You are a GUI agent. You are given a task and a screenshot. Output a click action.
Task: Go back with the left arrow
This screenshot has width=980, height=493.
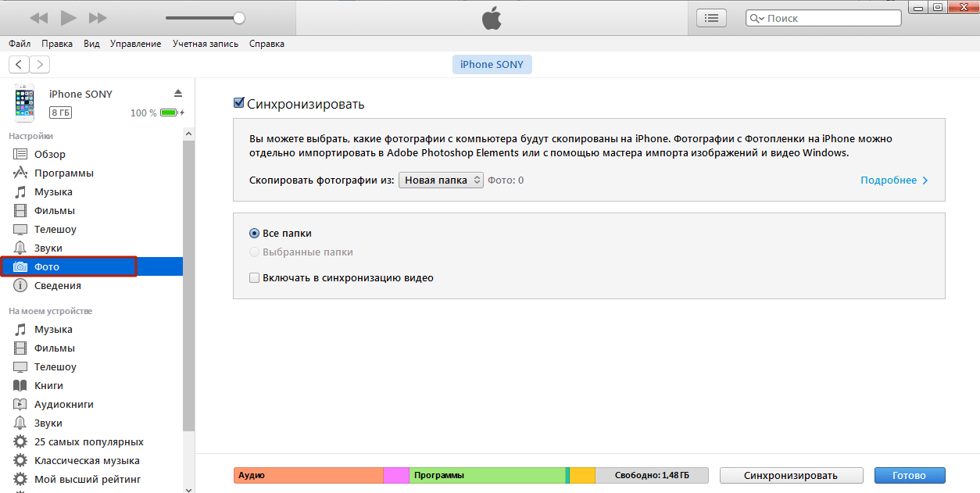(19, 65)
